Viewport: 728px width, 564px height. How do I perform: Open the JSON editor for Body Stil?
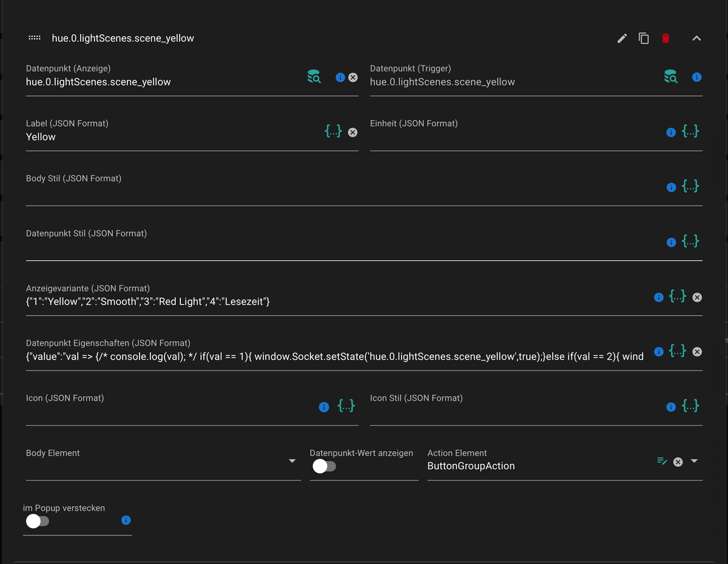click(x=690, y=186)
